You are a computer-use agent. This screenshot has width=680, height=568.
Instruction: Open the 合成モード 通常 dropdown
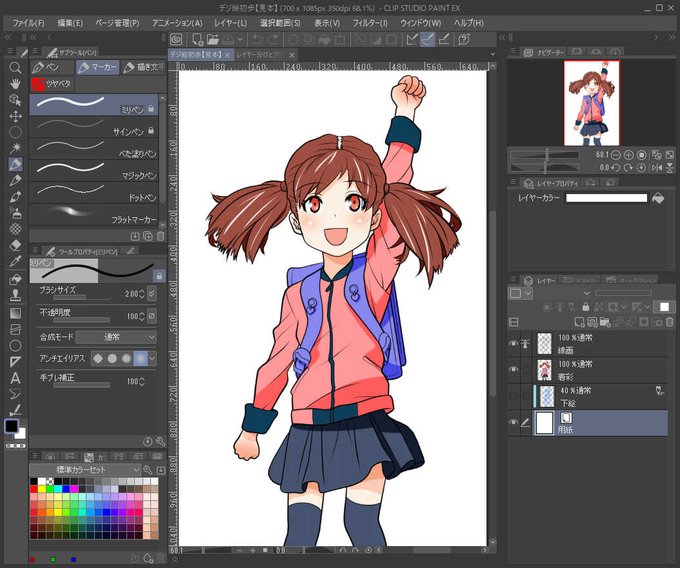click(116, 337)
